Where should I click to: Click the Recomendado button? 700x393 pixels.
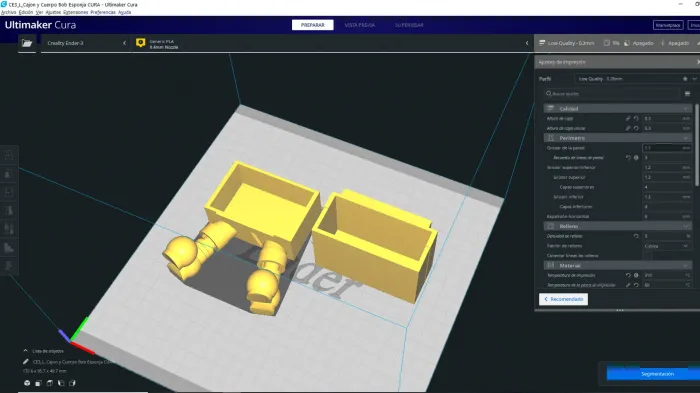(563, 299)
